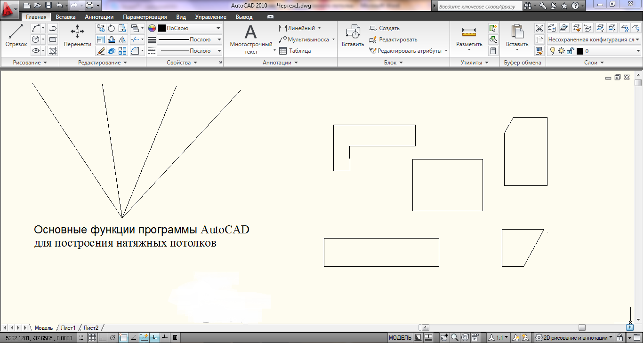Viewport: 644px width, 343px height.
Task: Toggle the layer light bulb on/off
Action: (553, 51)
